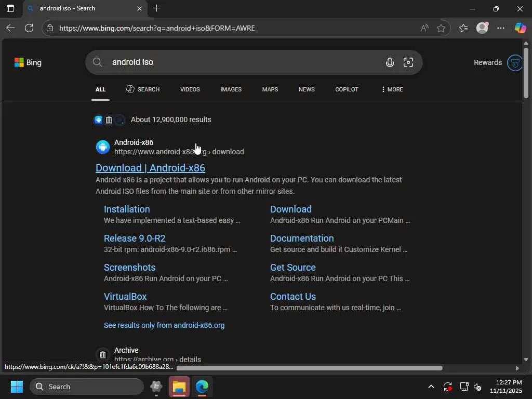Switch to the SEARCH tab
Image resolution: width=532 pixels, height=399 pixels.
143,89
